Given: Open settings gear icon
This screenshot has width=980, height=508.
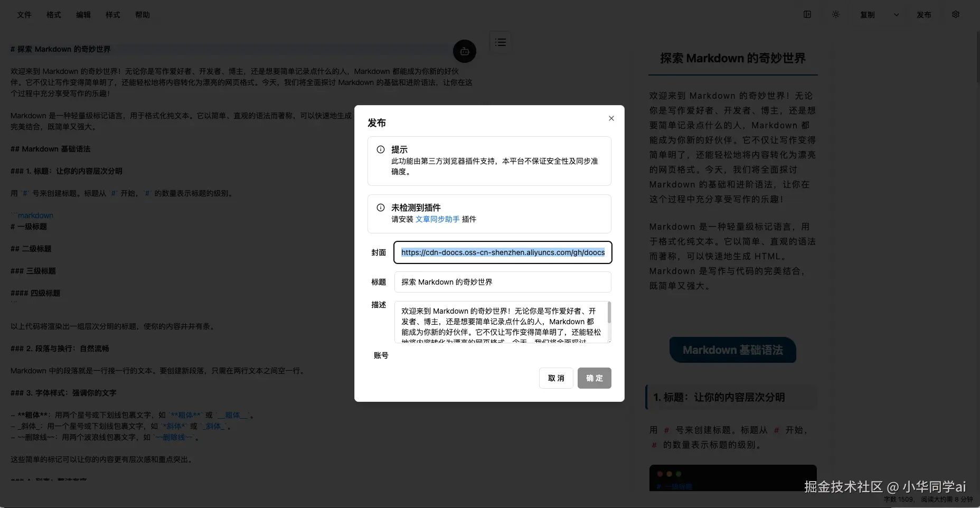Looking at the screenshot, I should tap(956, 15).
